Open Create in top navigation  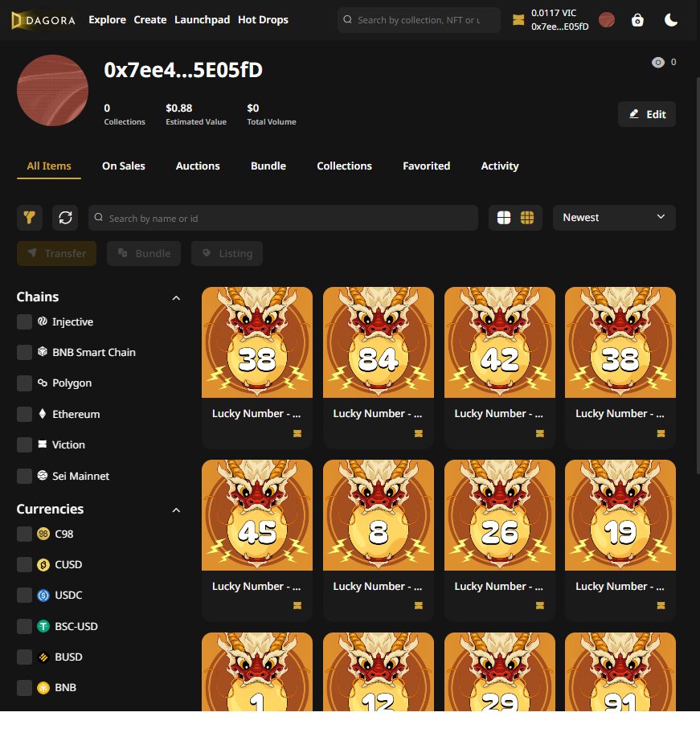pyautogui.click(x=149, y=20)
